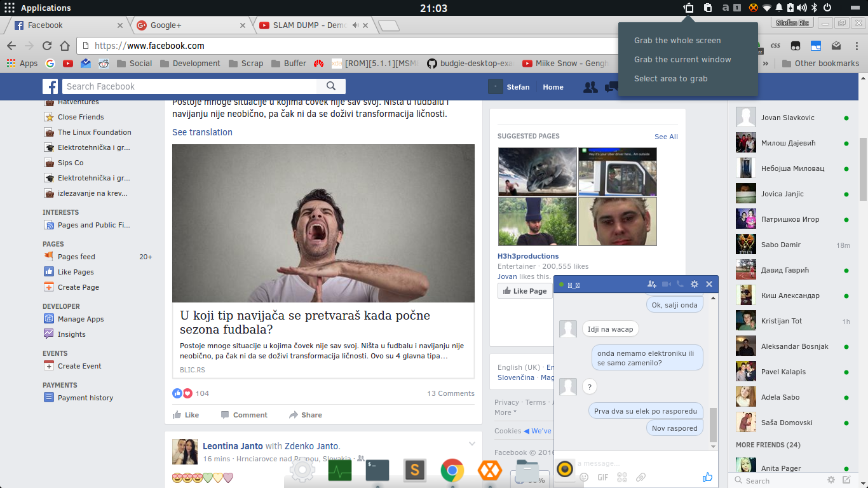The height and width of the screenshot is (488, 868).
Task: Open the Apps bookmarks shortcut
Action: 22,64
